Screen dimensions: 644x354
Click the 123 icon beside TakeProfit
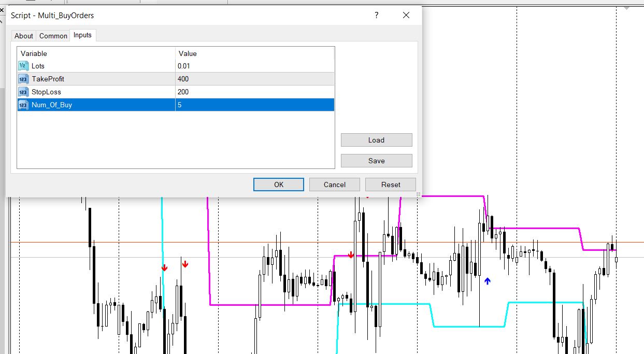[x=23, y=79]
